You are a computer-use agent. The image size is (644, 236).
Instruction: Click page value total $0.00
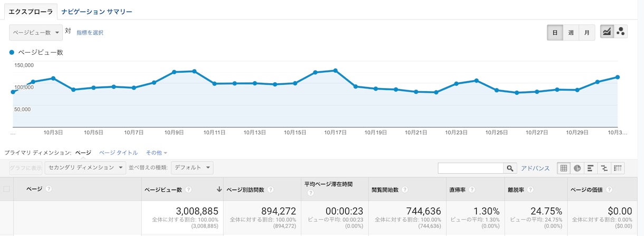(x=619, y=211)
